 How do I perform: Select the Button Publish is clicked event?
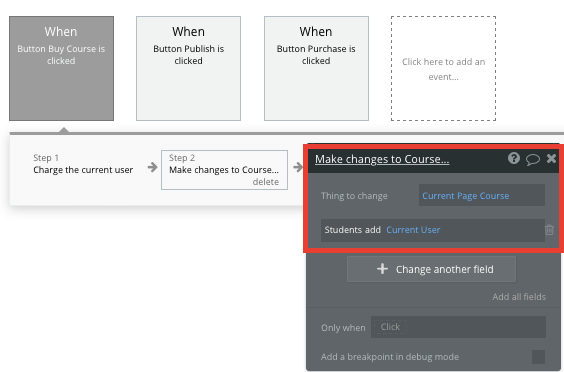[x=188, y=68]
